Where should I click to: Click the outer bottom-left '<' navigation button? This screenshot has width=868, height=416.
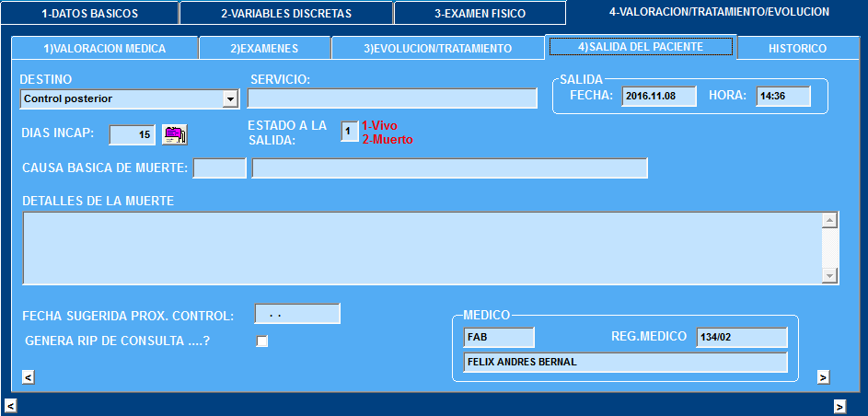pos(10,406)
